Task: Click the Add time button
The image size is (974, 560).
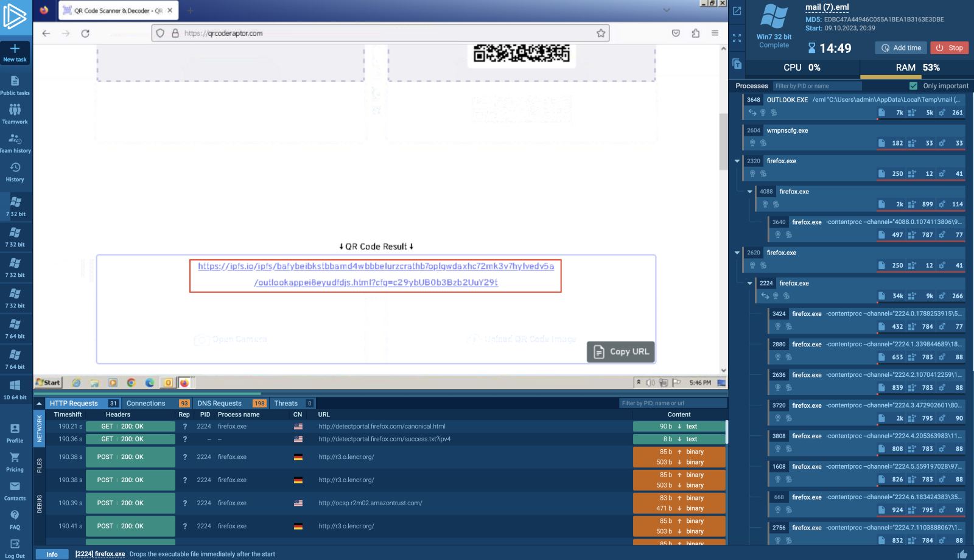Action: pyautogui.click(x=900, y=47)
